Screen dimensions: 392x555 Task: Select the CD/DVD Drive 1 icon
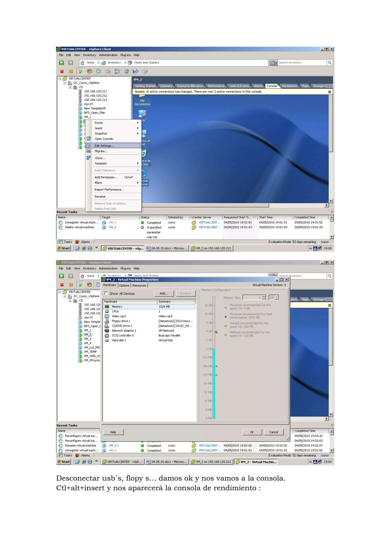coord(107,326)
